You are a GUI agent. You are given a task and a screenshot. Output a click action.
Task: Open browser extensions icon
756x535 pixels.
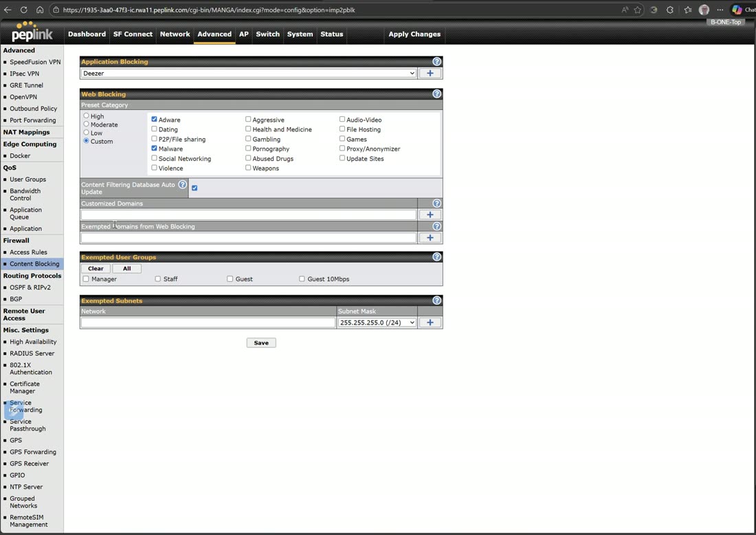coord(669,10)
